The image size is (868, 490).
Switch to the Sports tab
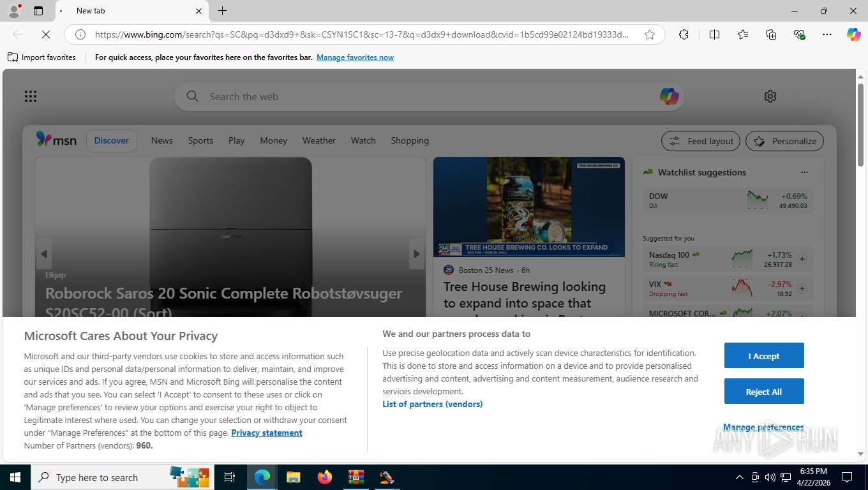(200, 140)
